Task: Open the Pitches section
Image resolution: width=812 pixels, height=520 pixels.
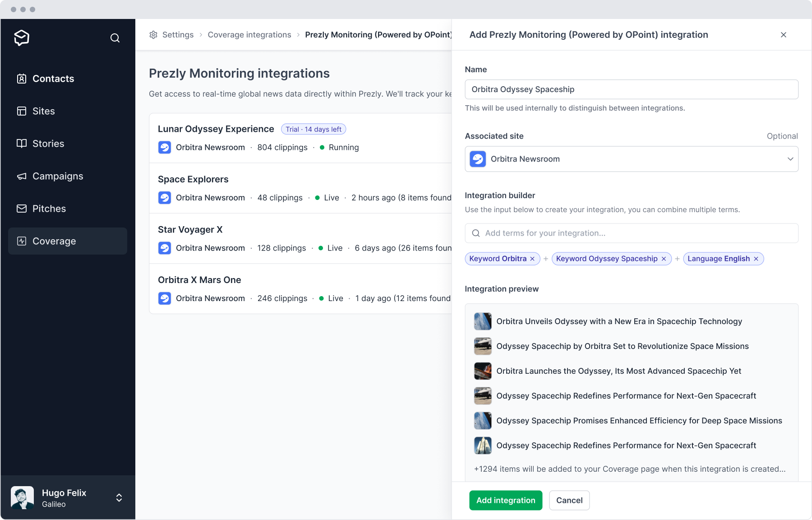Action: [49, 209]
